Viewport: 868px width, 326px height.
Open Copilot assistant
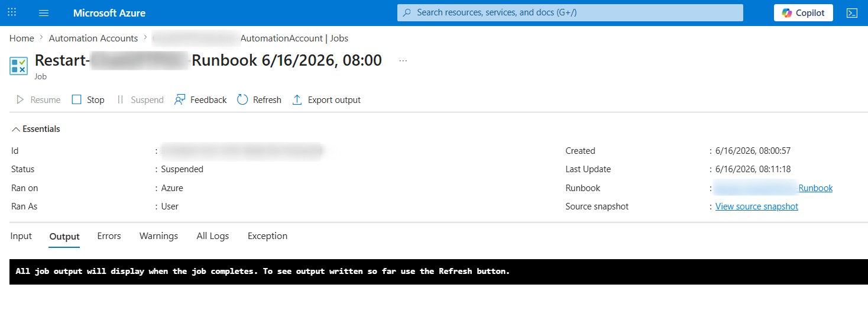[804, 13]
